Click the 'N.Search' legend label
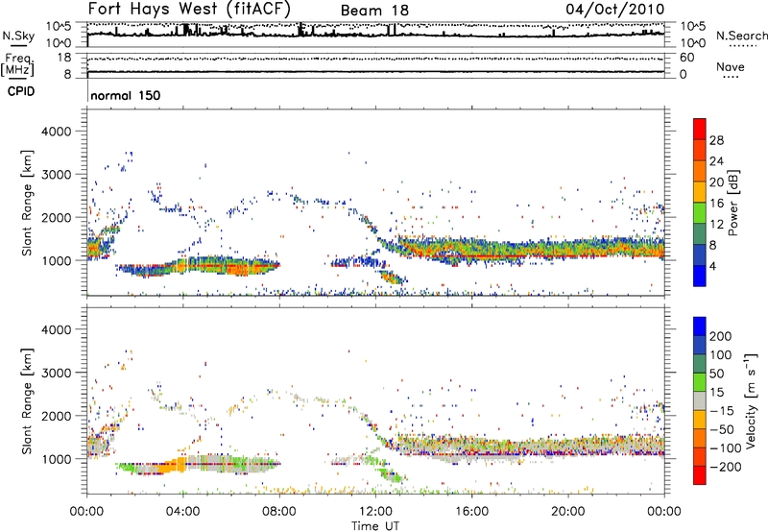The image size is (768, 532). pyautogui.click(x=741, y=36)
